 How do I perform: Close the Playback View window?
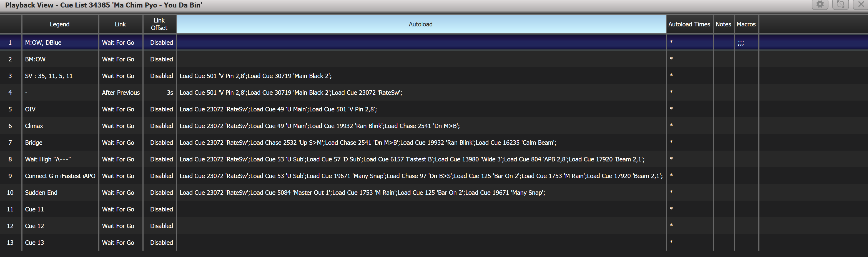click(x=861, y=4)
